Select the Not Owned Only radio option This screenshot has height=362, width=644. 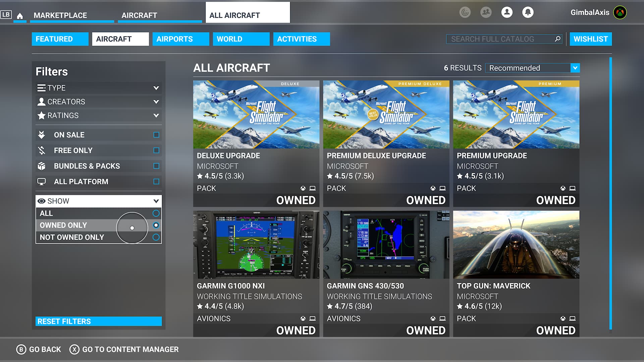156,237
